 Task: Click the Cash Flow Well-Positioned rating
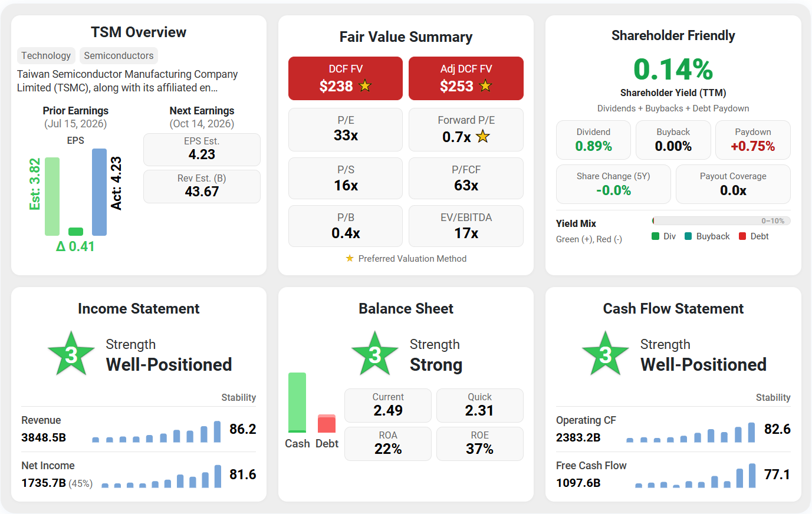(703, 365)
